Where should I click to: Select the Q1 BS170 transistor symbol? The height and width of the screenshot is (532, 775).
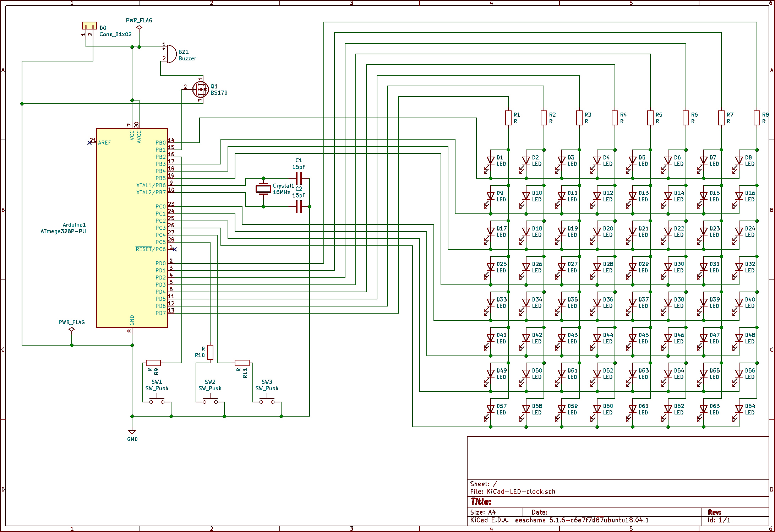(x=201, y=89)
